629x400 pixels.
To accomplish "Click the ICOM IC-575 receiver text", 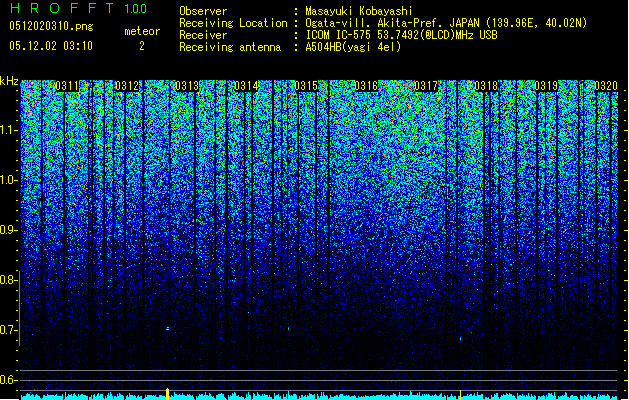I will click(x=401, y=35).
